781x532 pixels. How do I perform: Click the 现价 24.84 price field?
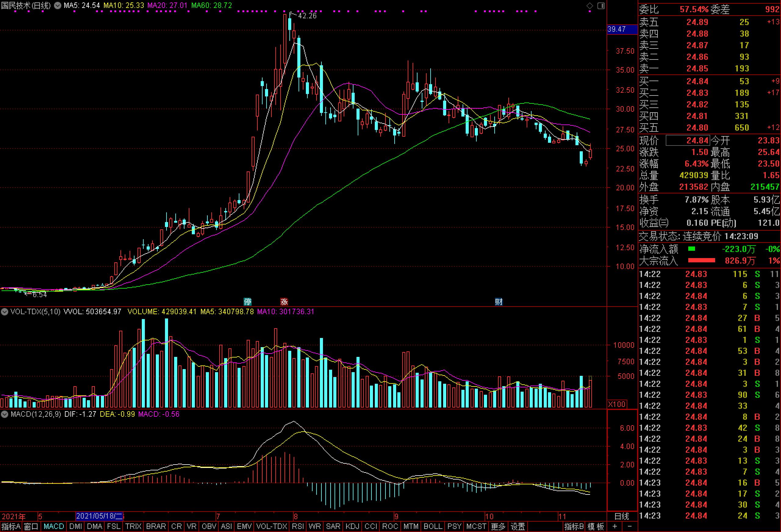point(687,141)
